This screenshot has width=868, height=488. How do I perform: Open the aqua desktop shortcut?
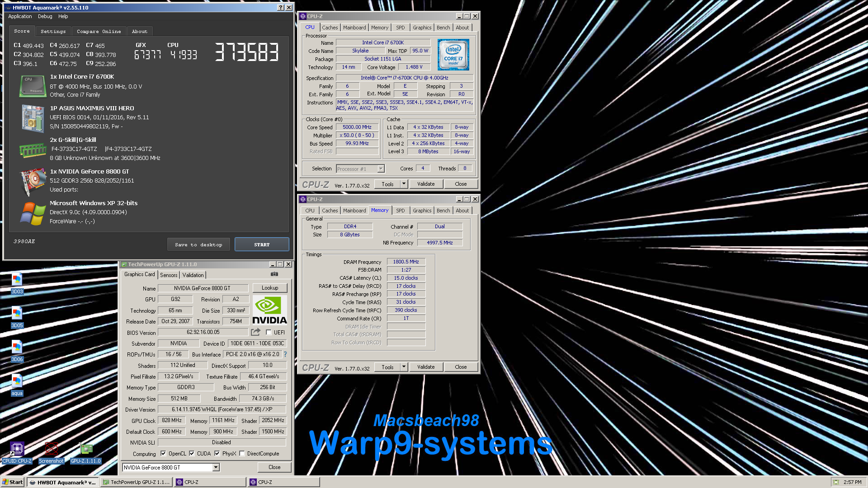point(17,385)
